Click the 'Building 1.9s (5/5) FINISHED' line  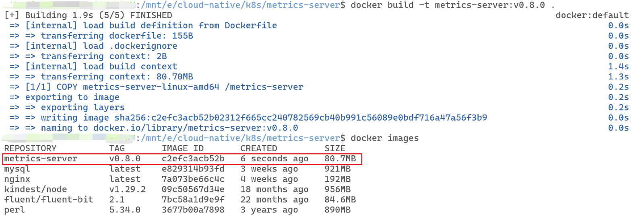pyautogui.click(x=88, y=15)
